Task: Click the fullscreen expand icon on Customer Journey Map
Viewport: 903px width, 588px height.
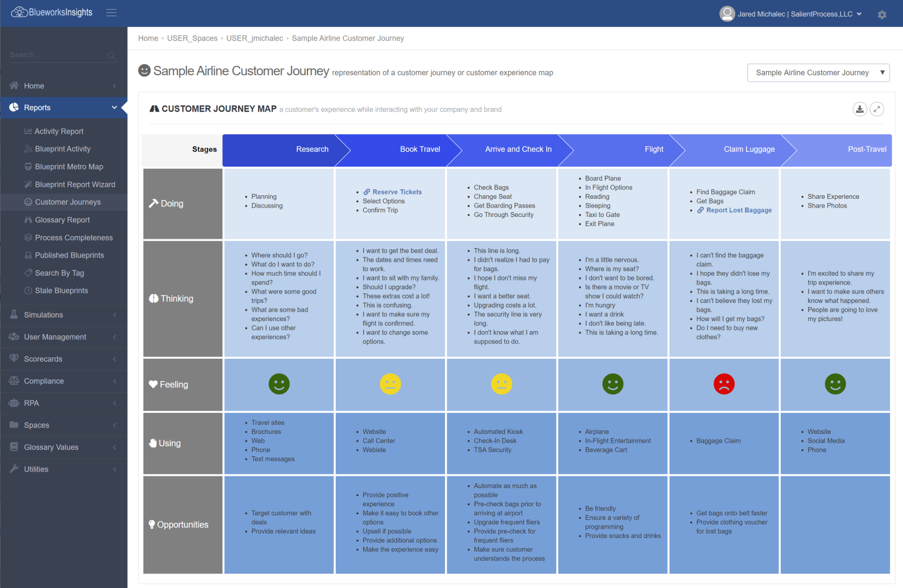Action: (877, 109)
